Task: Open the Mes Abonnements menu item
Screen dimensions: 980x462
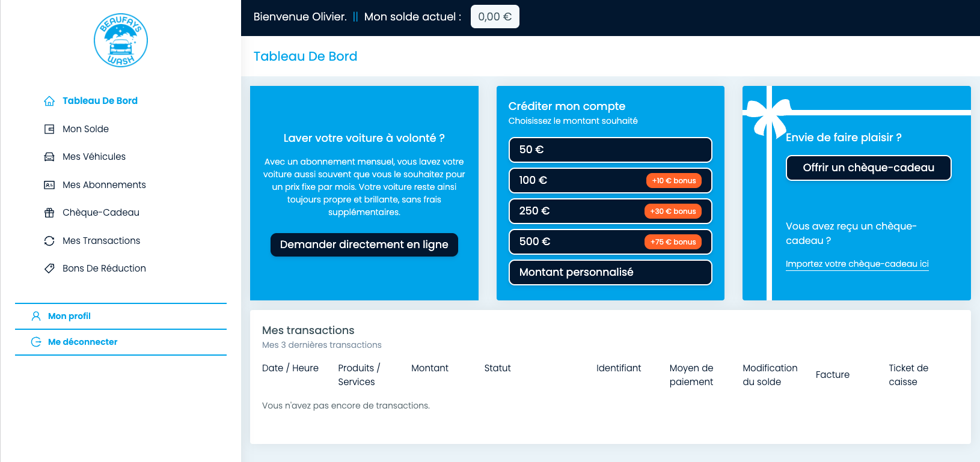Action: click(104, 185)
